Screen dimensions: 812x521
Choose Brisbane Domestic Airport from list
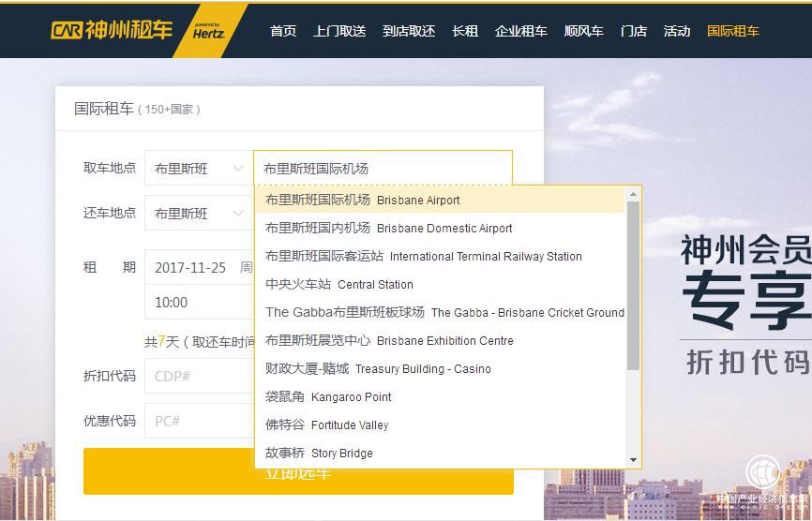point(389,228)
